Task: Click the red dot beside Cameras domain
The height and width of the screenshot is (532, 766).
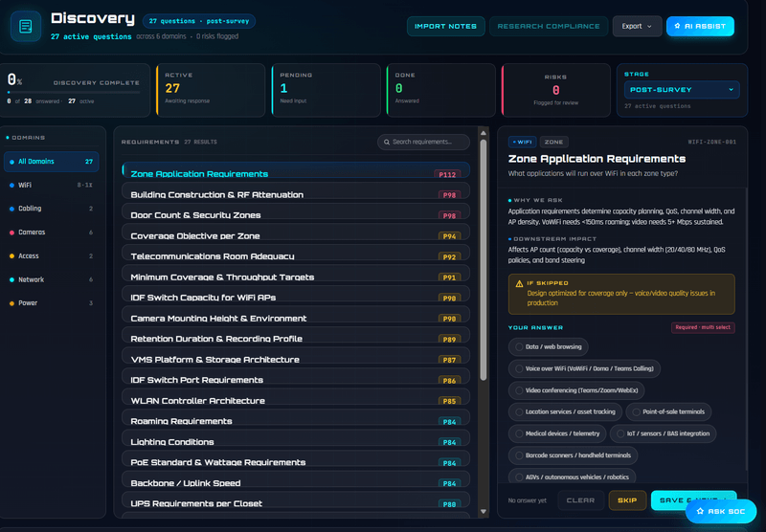Action: (x=11, y=233)
